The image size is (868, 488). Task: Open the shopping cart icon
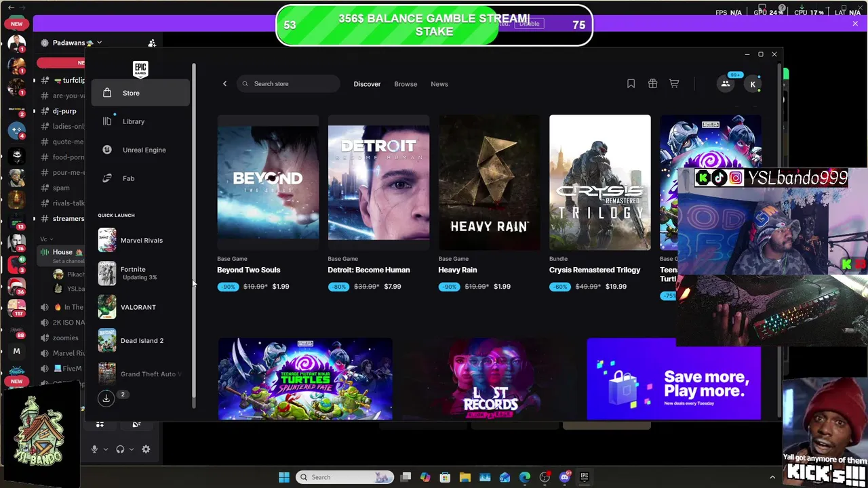674,83
